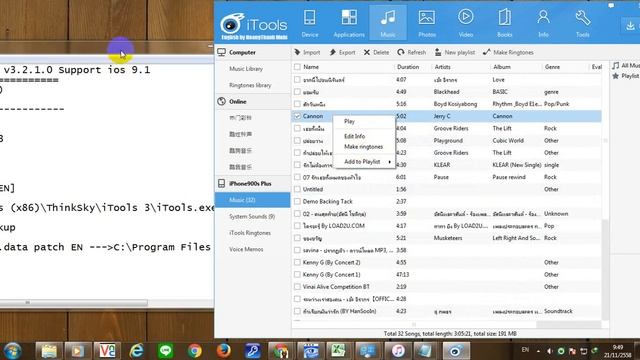The width and height of the screenshot is (640, 360).
Task: Refresh the music list
Action: point(411,52)
